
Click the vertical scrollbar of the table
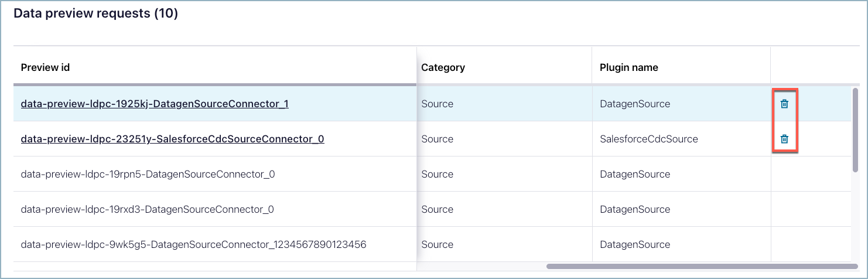(855, 129)
